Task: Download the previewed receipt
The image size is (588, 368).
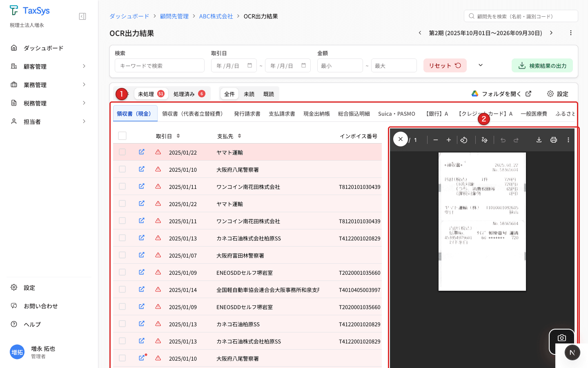Action: (539, 139)
